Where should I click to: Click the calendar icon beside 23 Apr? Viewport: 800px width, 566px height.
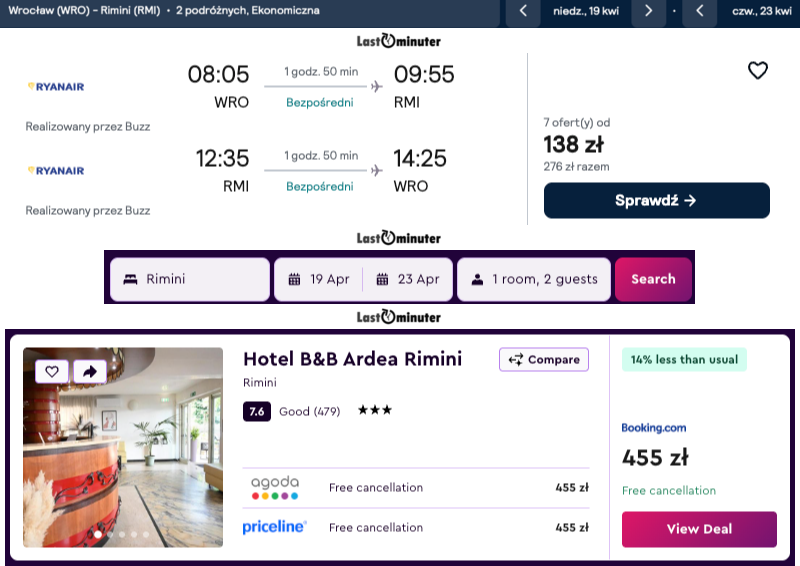(382, 279)
